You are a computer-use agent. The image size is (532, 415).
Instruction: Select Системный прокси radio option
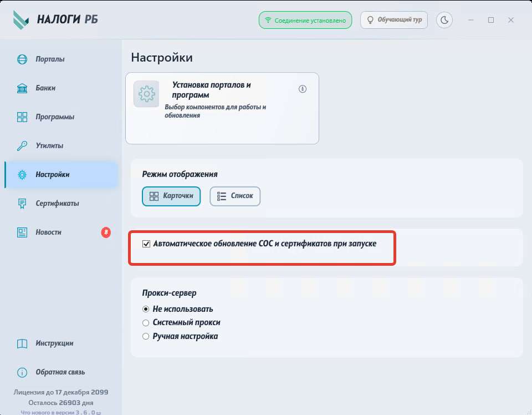(x=146, y=322)
